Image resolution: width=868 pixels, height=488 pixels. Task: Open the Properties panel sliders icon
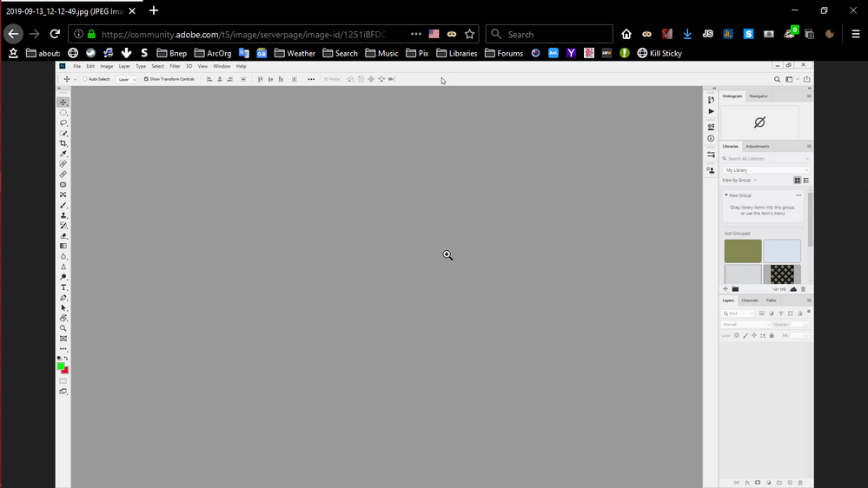[711, 155]
